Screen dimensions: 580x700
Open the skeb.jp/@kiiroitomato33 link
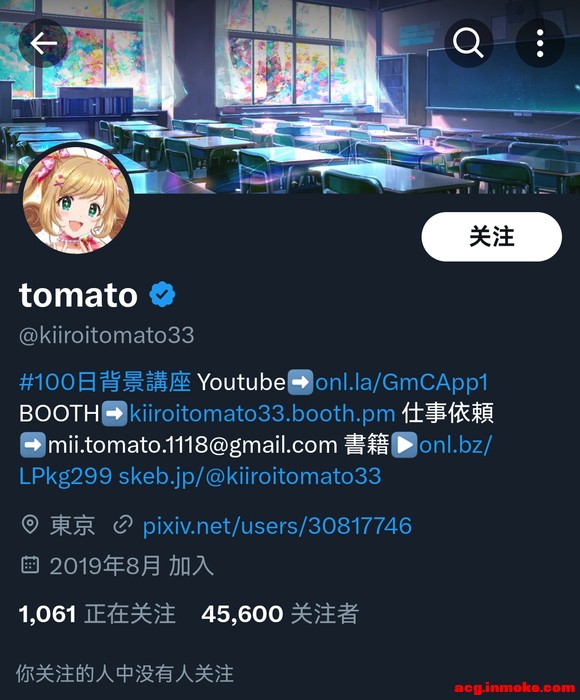click(x=250, y=476)
